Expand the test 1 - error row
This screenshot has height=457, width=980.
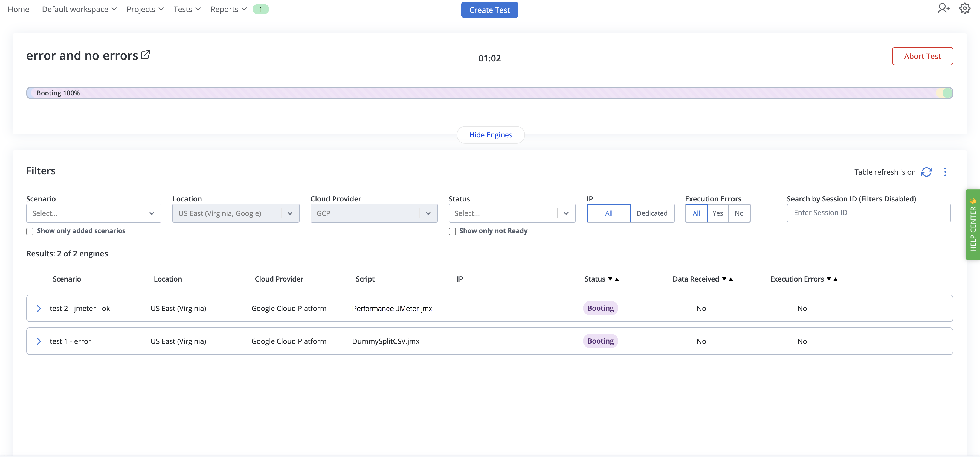(38, 341)
